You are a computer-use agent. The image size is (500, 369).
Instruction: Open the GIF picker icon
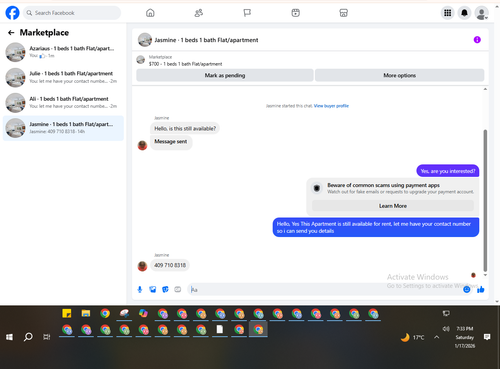pos(178,289)
